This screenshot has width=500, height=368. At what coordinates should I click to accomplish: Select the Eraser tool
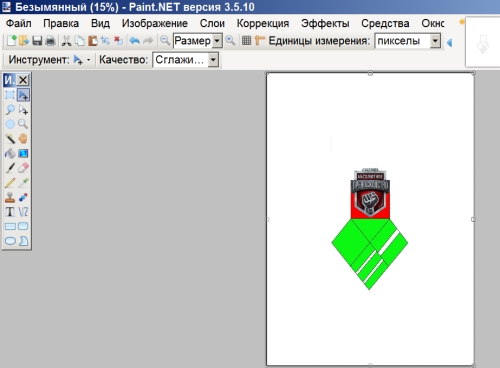click(23, 168)
